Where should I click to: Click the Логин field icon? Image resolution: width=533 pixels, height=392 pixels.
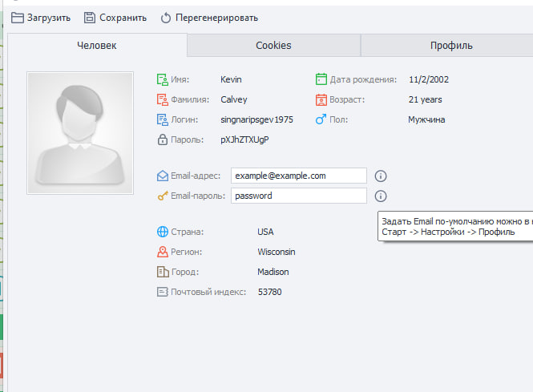(162, 119)
